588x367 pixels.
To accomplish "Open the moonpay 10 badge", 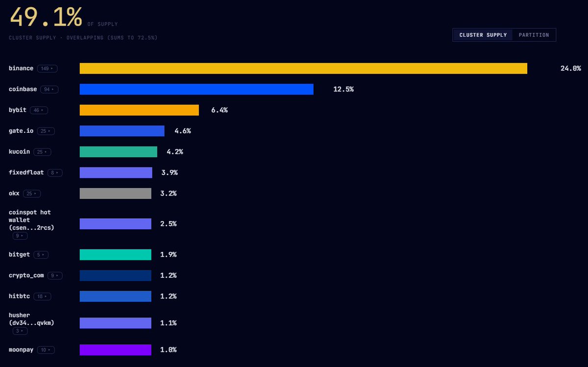I will (46, 350).
